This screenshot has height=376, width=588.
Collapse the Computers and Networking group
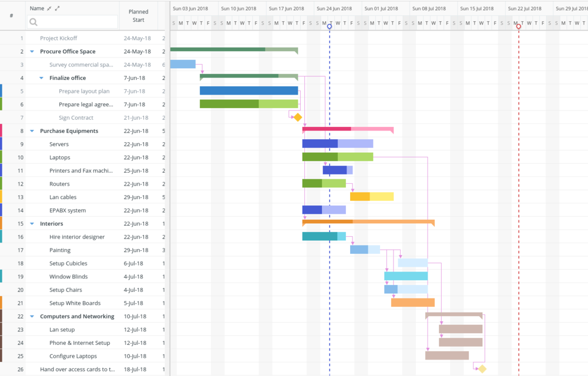[32, 316]
